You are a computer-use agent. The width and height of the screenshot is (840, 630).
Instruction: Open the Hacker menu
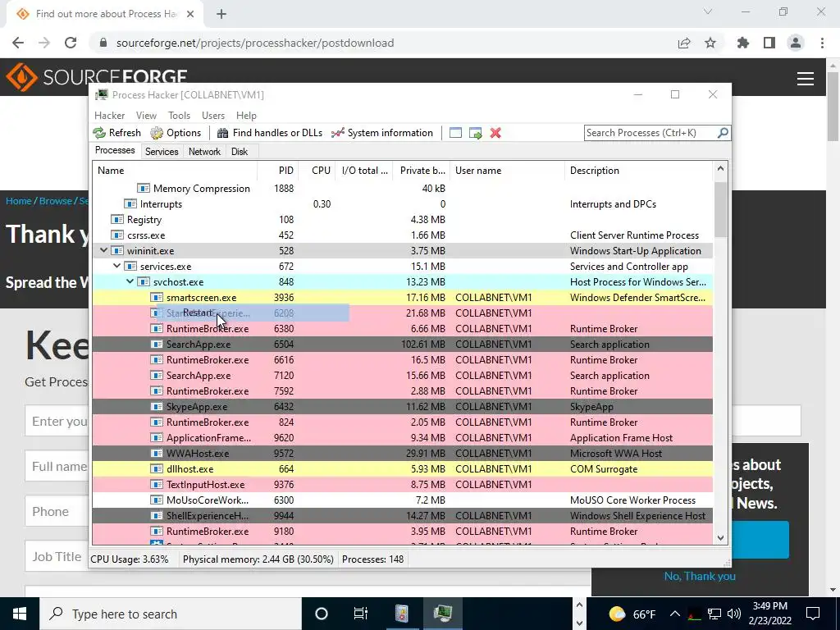point(109,115)
